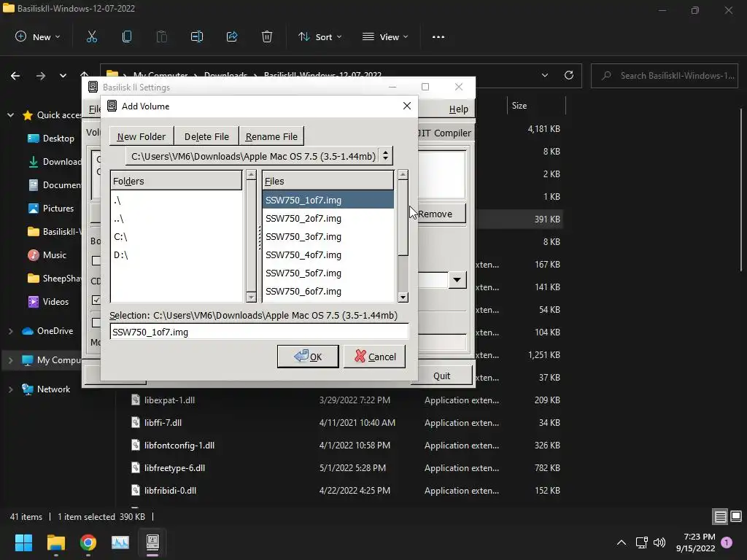Expand Network in sidebar
The height and width of the screenshot is (560, 747).
click(10, 389)
